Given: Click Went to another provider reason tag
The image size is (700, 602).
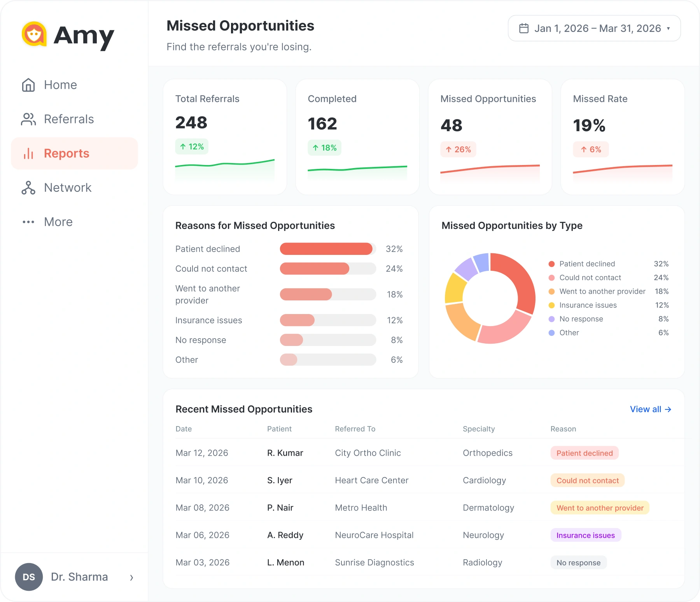Looking at the screenshot, I should 600,508.
